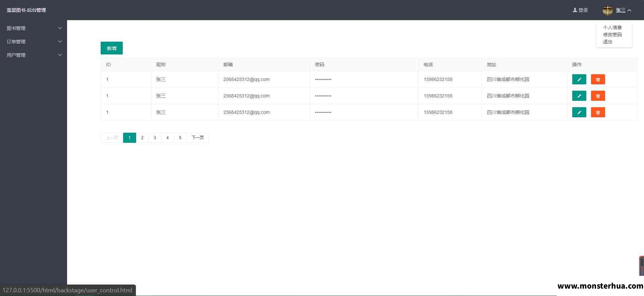The image size is (644, 296).
Task: Click the 上一页 previous page button
Action: pyautogui.click(x=112, y=138)
